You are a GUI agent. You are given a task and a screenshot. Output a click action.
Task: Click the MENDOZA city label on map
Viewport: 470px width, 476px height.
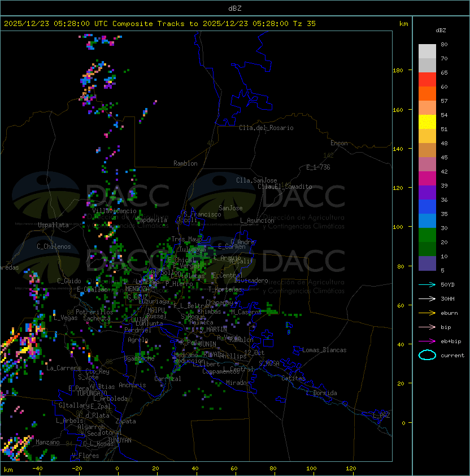pyautogui.click(x=137, y=289)
